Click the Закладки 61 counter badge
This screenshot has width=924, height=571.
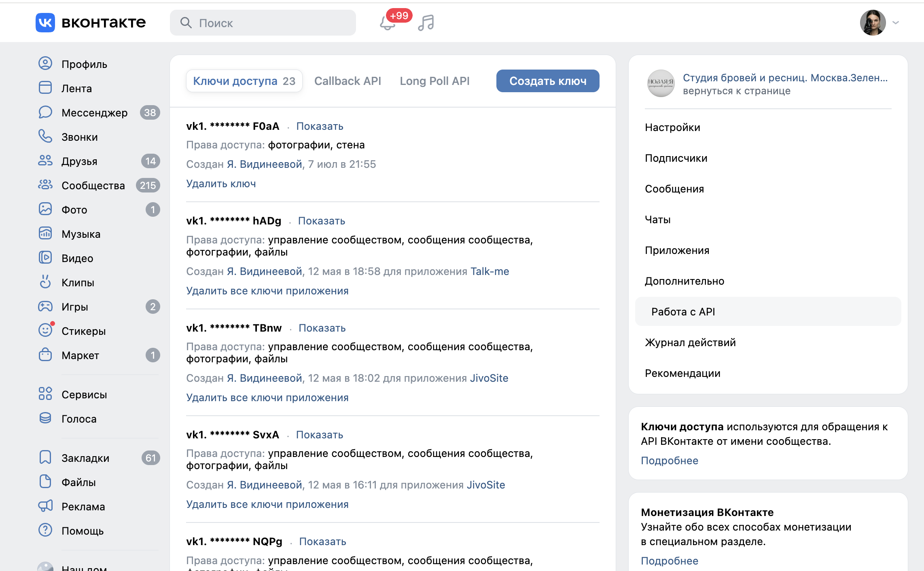[x=151, y=458]
